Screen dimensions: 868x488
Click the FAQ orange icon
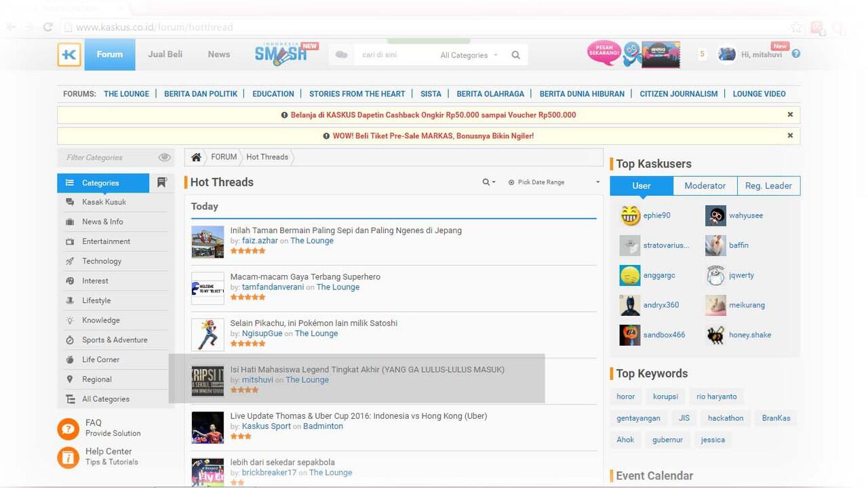point(68,428)
